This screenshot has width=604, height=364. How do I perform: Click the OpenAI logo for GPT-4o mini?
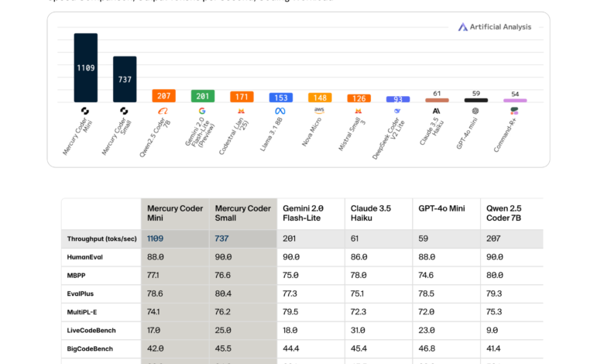(x=475, y=111)
